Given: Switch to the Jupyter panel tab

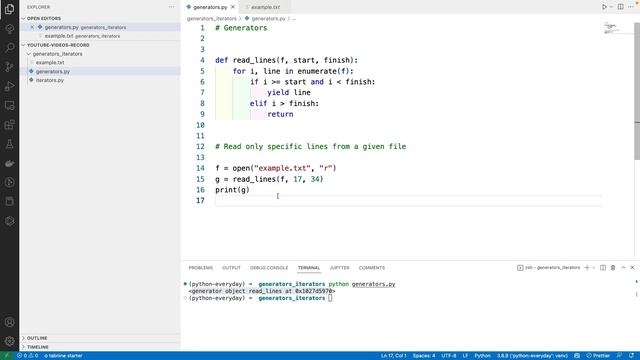Looking at the screenshot, I should pos(339,268).
